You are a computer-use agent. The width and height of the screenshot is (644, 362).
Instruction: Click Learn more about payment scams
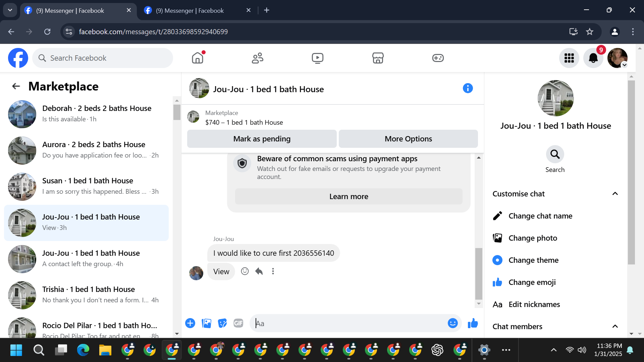pyautogui.click(x=348, y=196)
